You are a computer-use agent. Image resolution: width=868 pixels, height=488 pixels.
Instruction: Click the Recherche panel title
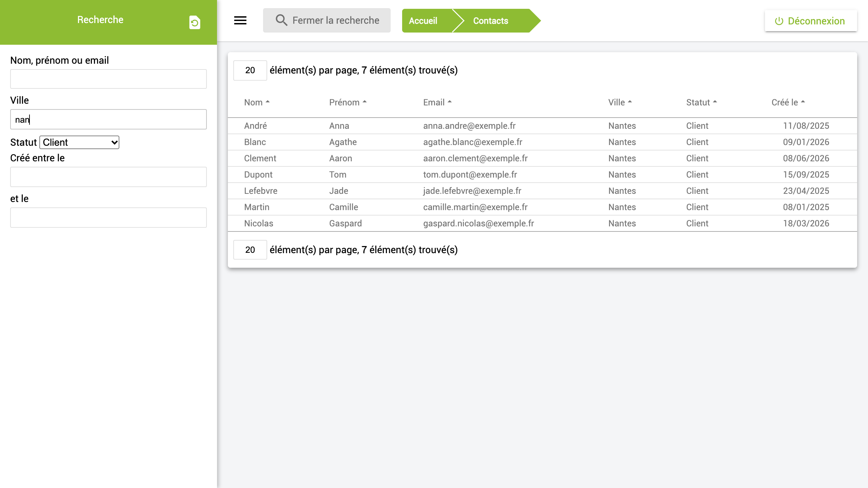100,20
